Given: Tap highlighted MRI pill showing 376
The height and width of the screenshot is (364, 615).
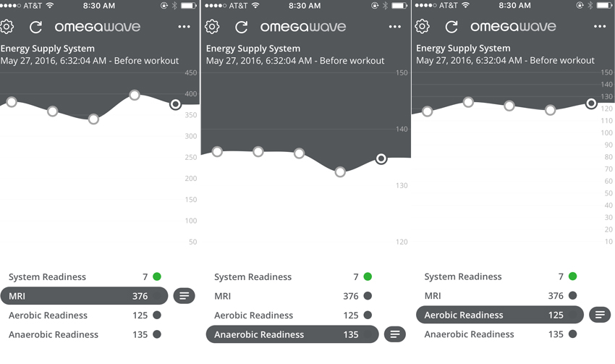Looking at the screenshot, I should pos(83,296).
